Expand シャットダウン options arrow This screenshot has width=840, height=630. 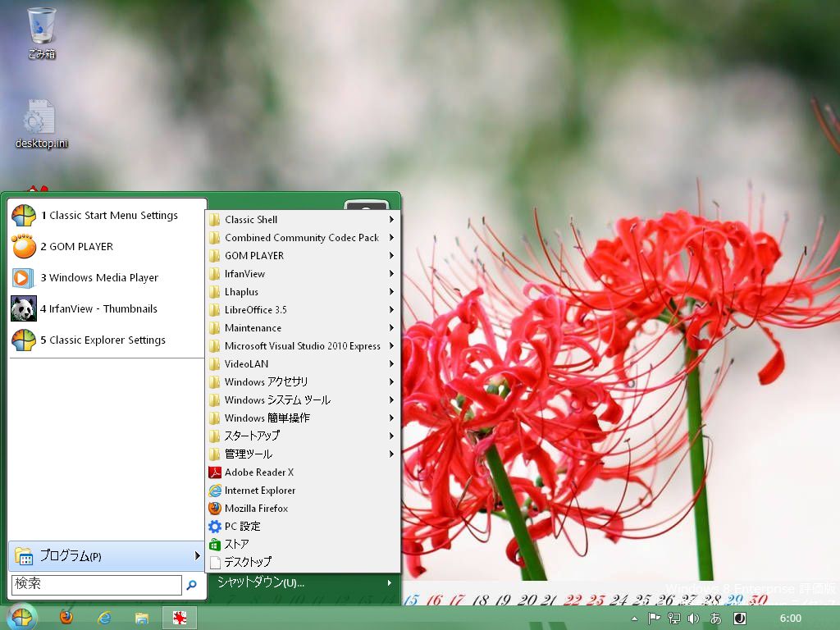[x=390, y=583]
